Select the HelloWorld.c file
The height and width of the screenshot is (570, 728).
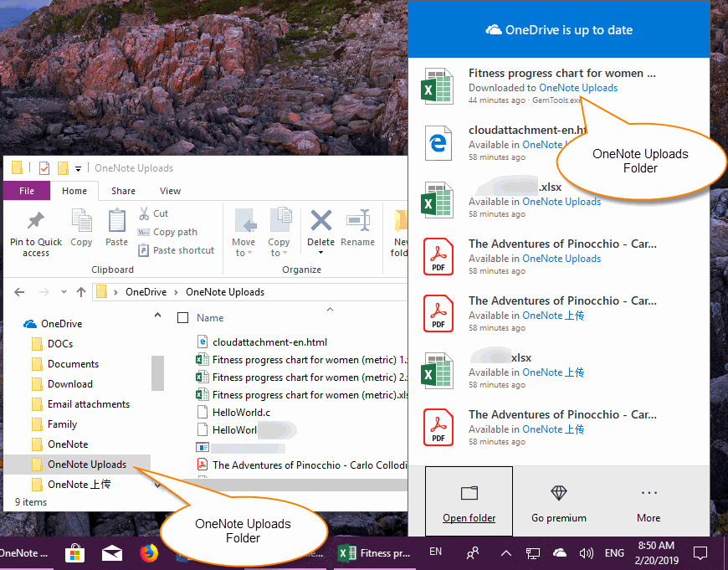pyautogui.click(x=233, y=413)
